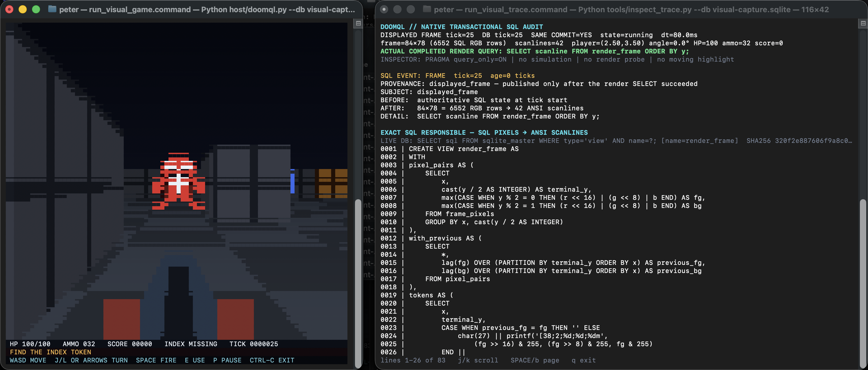
Task: Click the game terminal vertical scrollbar thumb
Action: 358,283
